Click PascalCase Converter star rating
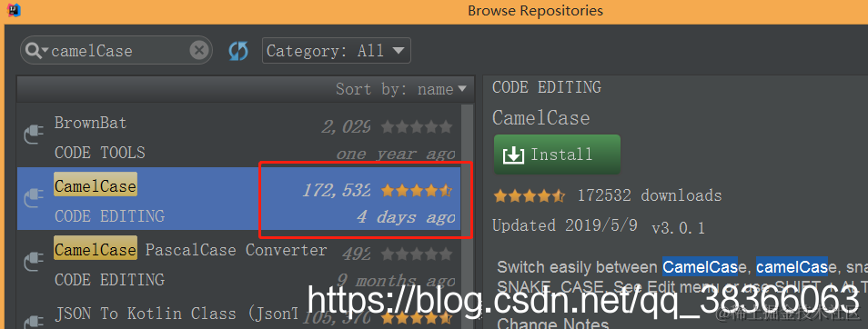Screen dimensions: 868x329 click(417, 254)
